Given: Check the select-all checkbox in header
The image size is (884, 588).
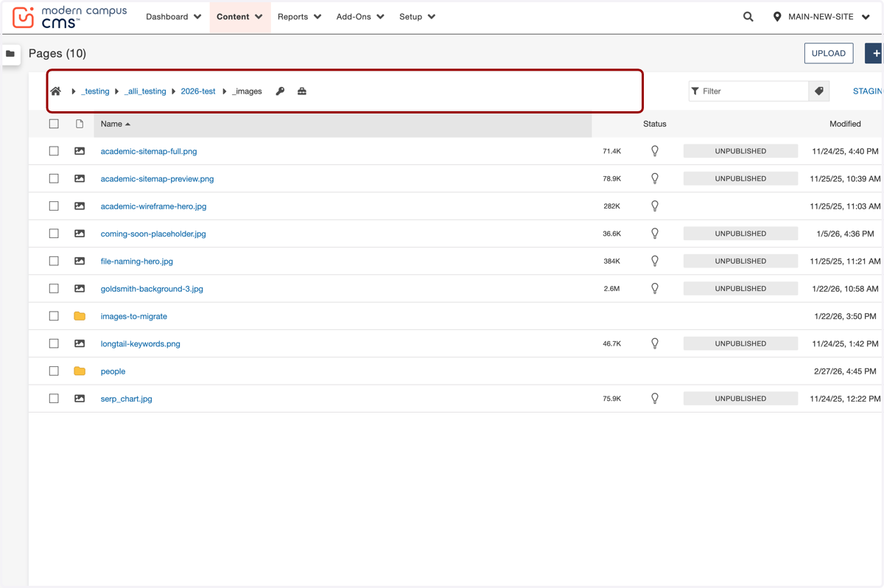Looking at the screenshot, I should coord(54,124).
